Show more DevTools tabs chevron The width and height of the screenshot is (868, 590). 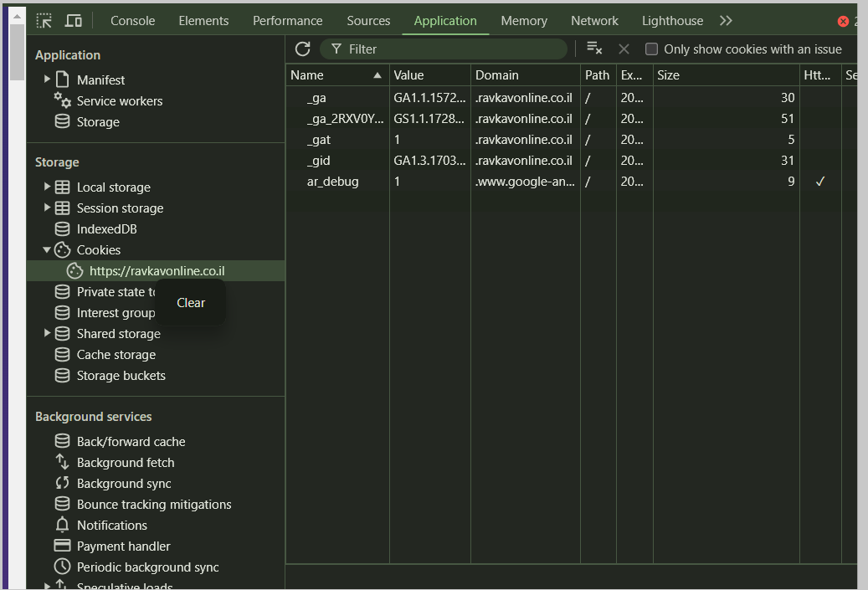point(726,21)
